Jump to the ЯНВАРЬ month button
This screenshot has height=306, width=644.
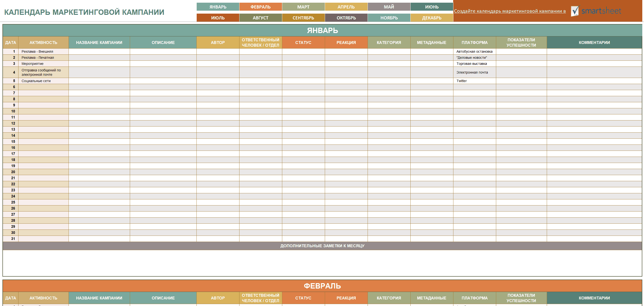click(x=218, y=7)
